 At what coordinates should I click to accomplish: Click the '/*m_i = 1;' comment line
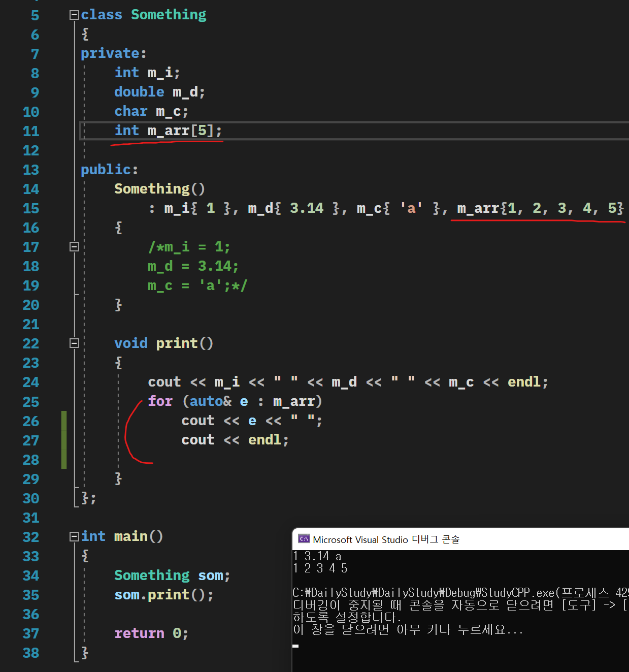point(189,247)
